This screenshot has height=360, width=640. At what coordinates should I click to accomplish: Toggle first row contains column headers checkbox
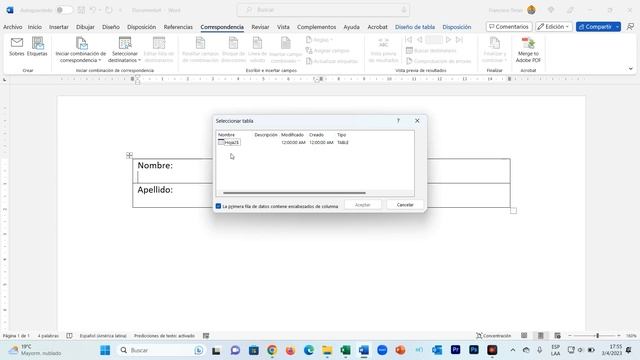(x=218, y=206)
